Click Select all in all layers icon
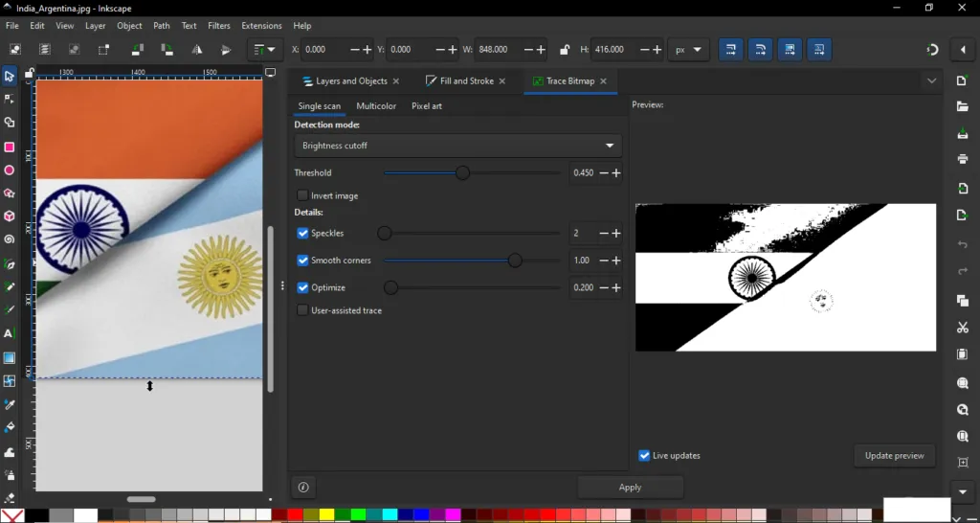The width and height of the screenshot is (980, 523). pyautogui.click(x=44, y=50)
